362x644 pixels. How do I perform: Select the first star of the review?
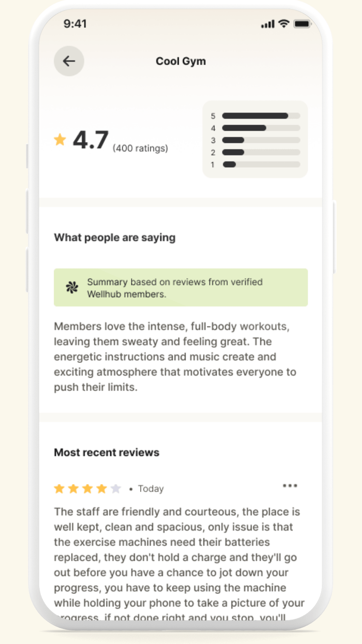pos(59,489)
